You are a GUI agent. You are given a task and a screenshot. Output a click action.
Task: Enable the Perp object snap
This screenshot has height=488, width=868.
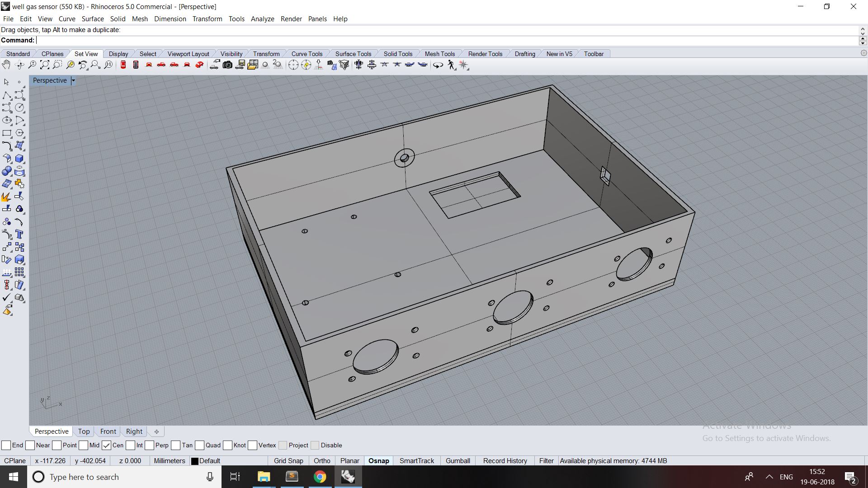point(150,445)
